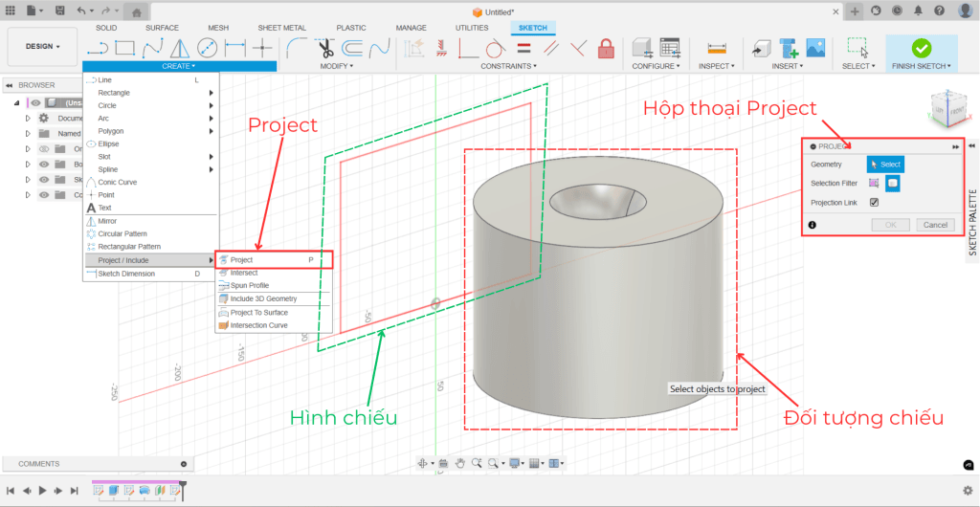Click the Pan hand tool
This screenshot has width=980, height=507.
pos(460,463)
